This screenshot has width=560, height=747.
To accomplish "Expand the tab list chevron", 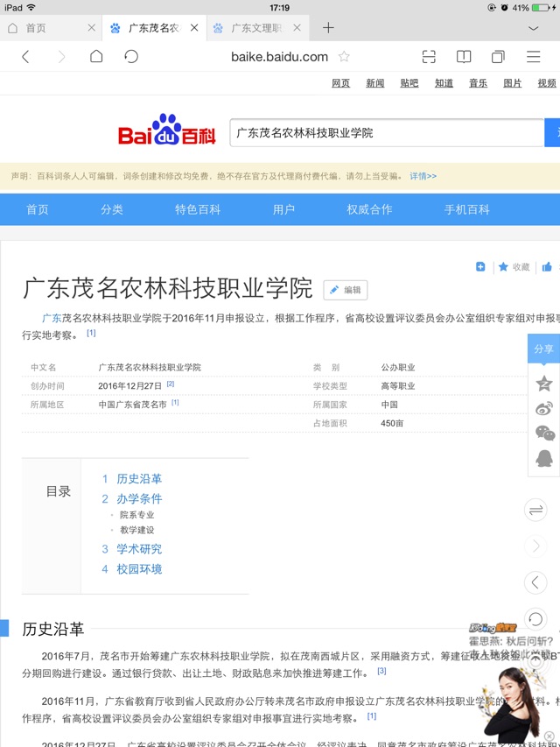I will [534, 28].
